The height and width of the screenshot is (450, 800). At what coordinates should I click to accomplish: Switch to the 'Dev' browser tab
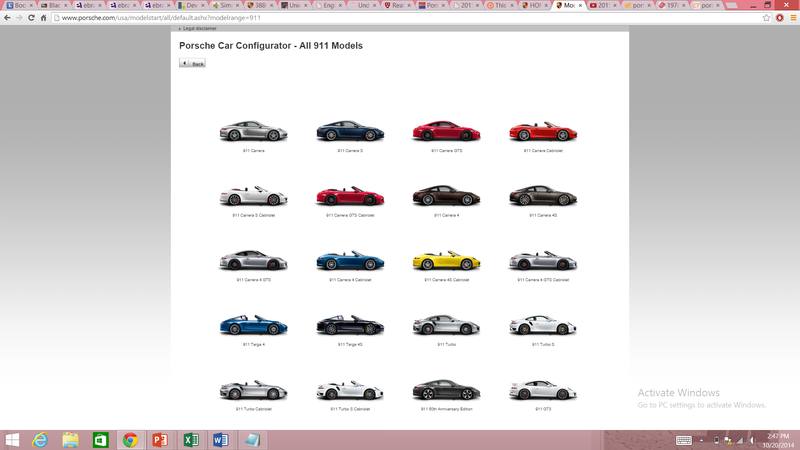coord(191,5)
